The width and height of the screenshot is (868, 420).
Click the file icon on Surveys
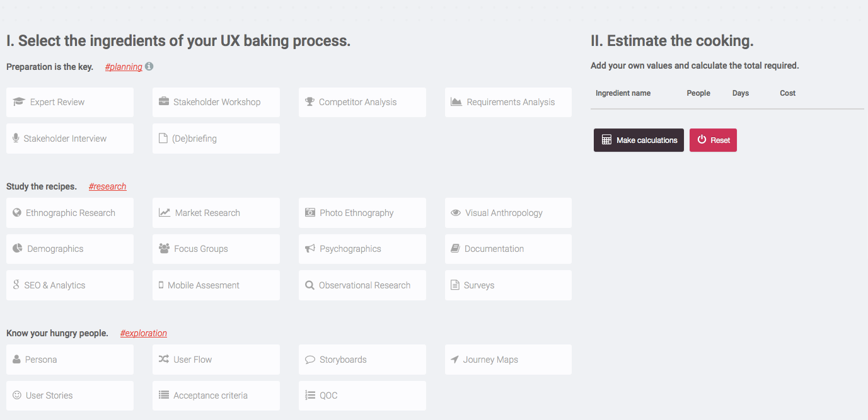tap(455, 285)
